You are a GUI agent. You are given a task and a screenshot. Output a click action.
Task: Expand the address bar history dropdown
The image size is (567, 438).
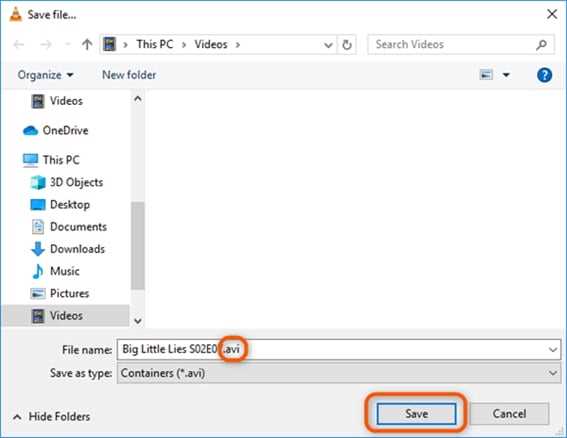coord(328,45)
